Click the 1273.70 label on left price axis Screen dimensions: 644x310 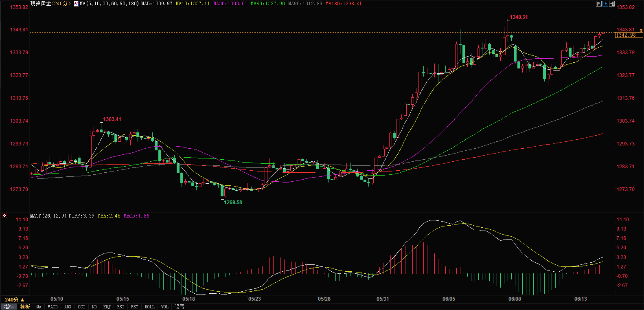coord(19,189)
